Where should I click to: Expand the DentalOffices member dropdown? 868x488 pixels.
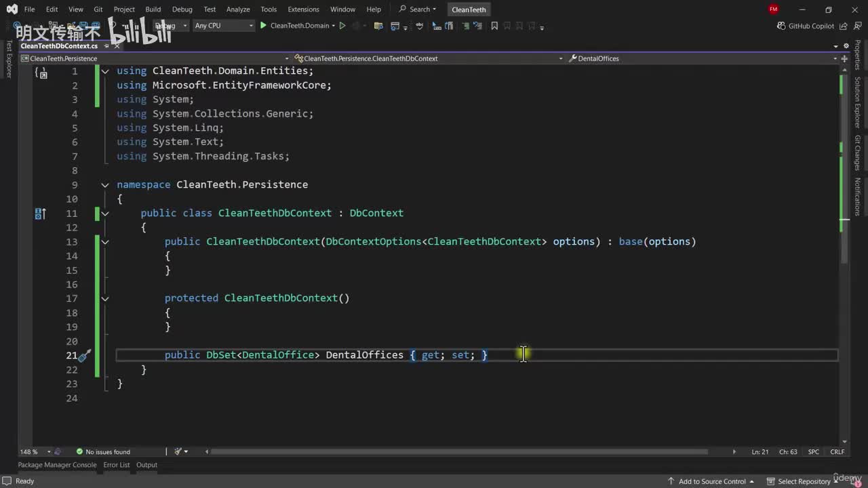835,59
